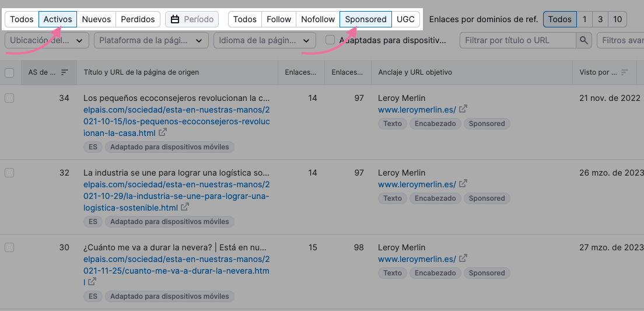Expand the Ubicación del enlace dropdown
Viewport: 644px width, 311px height.
coord(47,40)
